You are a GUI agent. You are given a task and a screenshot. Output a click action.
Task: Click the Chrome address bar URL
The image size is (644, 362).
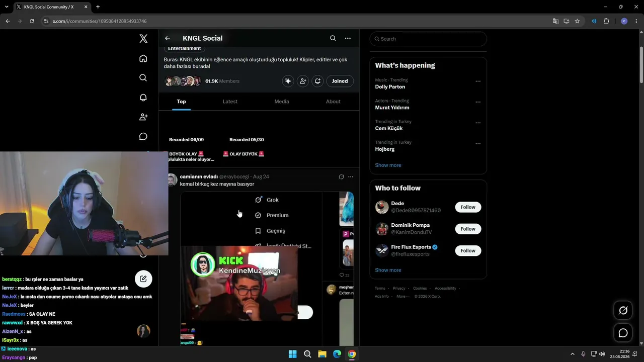coord(100,21)
